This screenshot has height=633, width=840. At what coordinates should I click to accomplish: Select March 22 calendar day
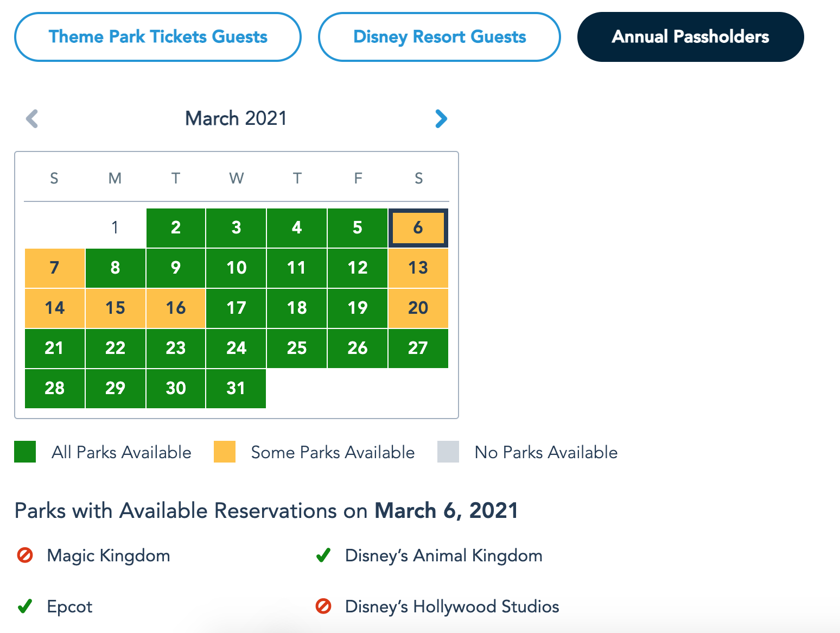coord(115,348)
